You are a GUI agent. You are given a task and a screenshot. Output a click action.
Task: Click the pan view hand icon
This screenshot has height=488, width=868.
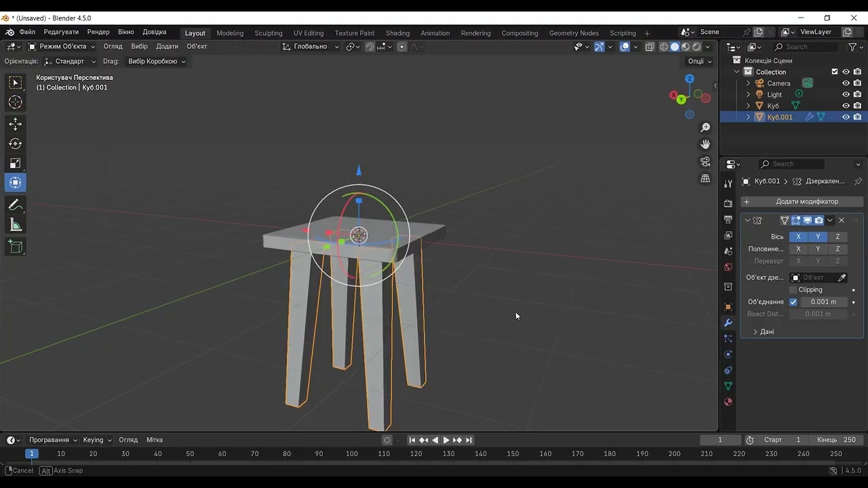click(x=705, y=144)
